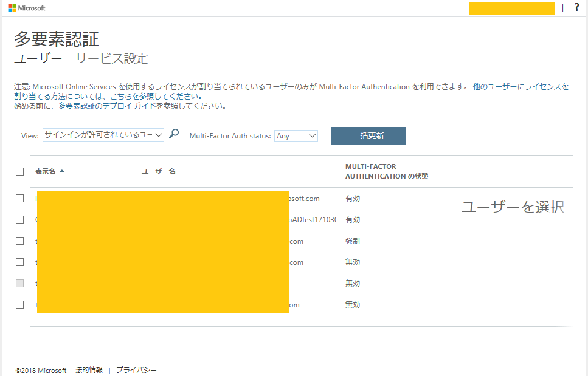Open the 法的情報 footer link
The width and height of the screenshot is (588, 376).
tap(89, 370)
